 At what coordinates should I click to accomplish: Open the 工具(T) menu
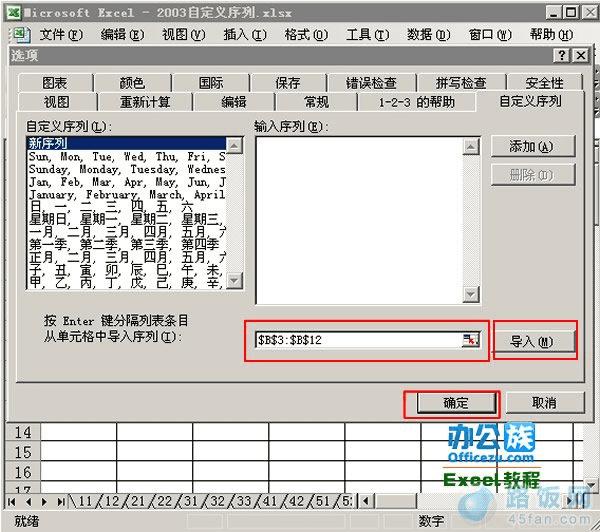coord(367,35)
